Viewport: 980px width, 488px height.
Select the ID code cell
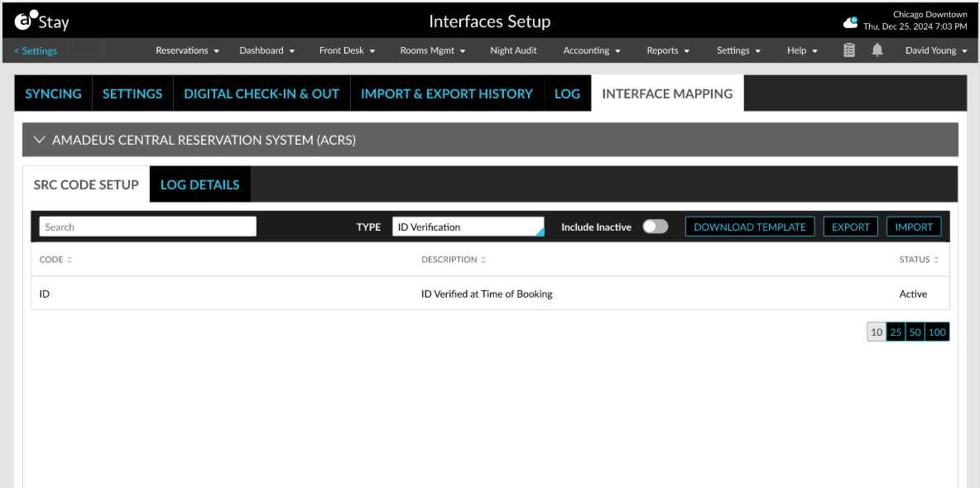point(45,294)
